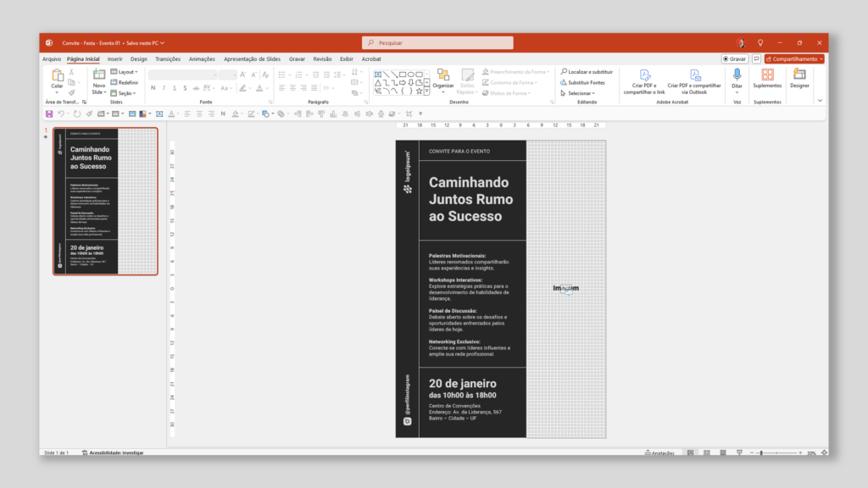This screenshot has width=868, height=488.
Task: Click the Pesquisar search box
Action: pyautogui.click(x=437, y=42)
